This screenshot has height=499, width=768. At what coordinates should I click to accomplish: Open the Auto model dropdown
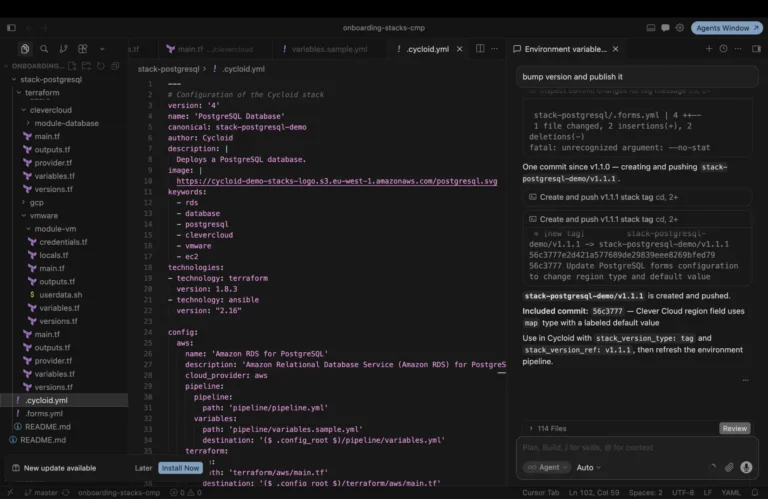(x=588, y=468)
